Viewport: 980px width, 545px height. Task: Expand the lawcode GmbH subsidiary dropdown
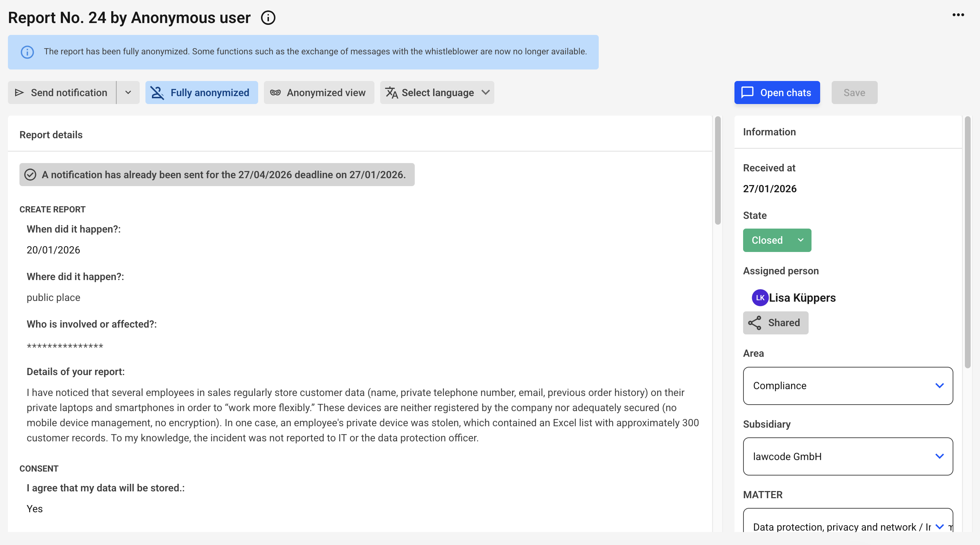click(x=848, y=456)
